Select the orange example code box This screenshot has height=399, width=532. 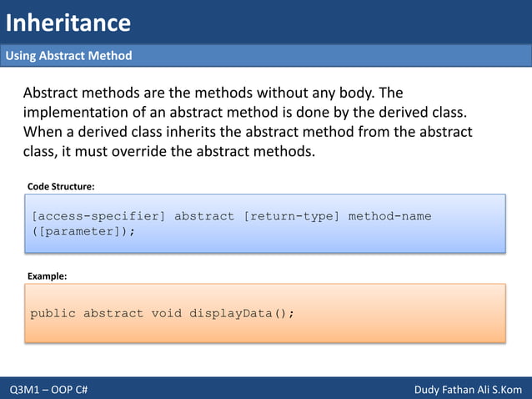click(x=265, y=313)
